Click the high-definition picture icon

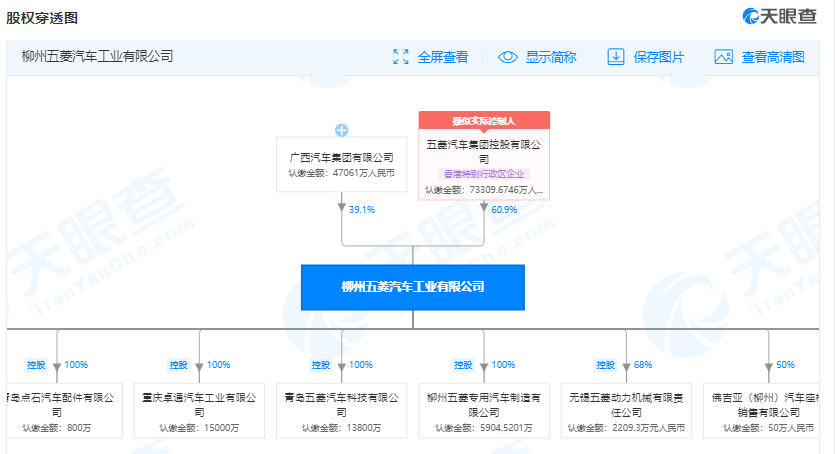pos(724,57)
